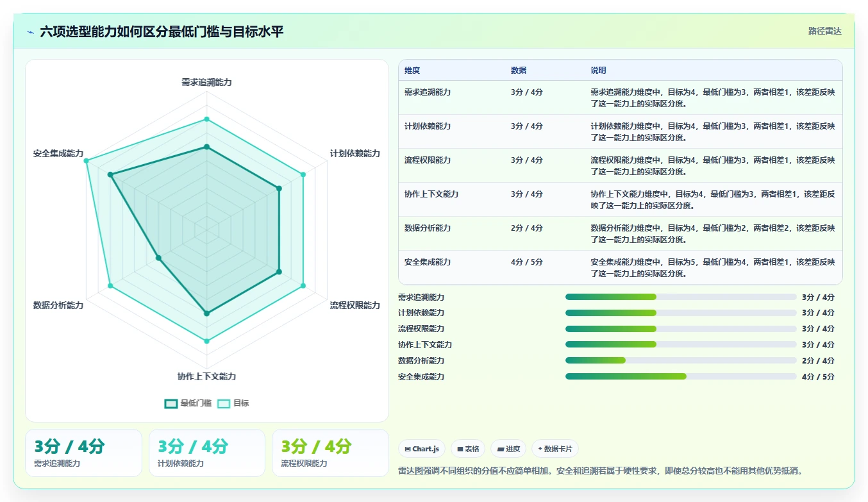Click the 流程权限能力 progress bar

(681, 329)
